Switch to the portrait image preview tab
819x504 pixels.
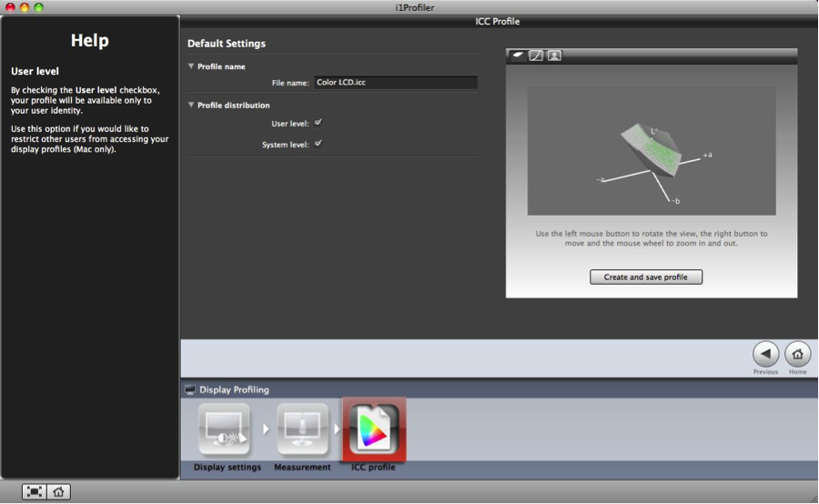(x=554, y=55)
